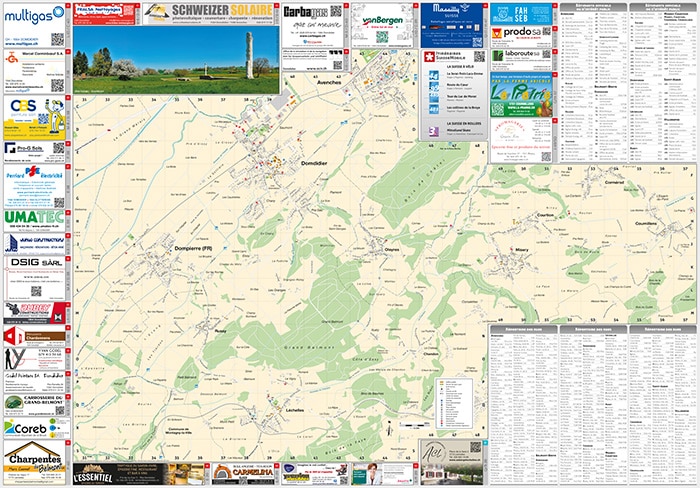This screenshot has width=700, height=488.
Task: Click the north arrow compass on map
Action: click(389, 429)
